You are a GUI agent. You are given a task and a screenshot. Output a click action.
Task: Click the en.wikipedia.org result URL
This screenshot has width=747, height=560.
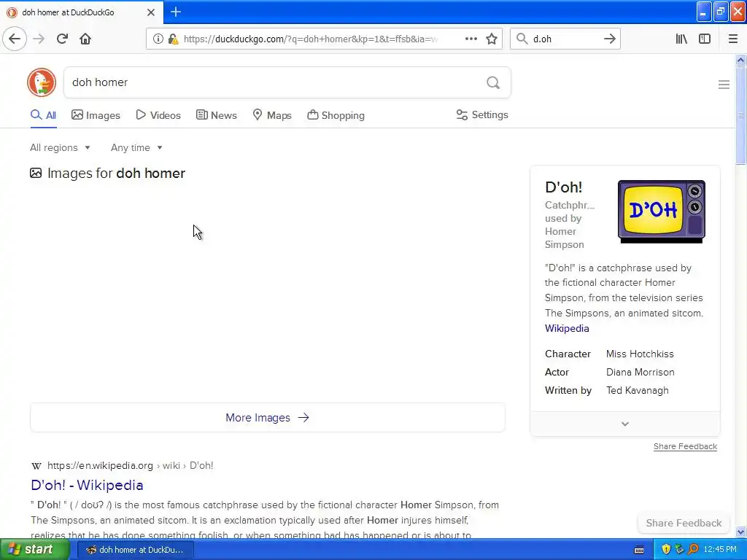pos(130,466)
